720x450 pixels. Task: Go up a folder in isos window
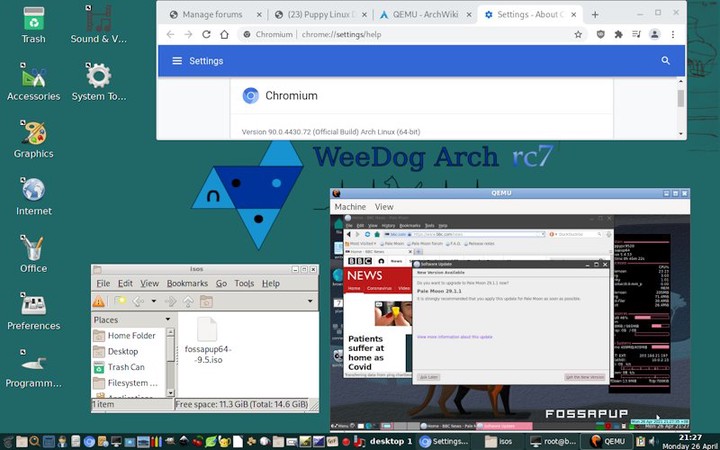click(188, 301)
